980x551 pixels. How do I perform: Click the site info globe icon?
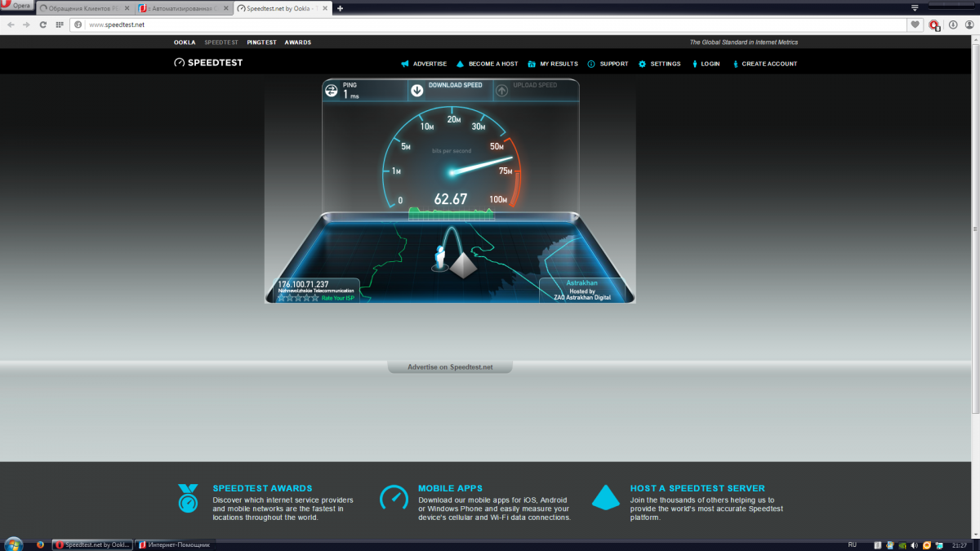pos(78,24)
